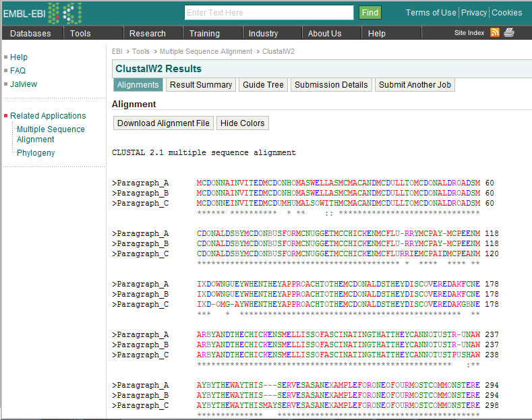Click EBI in the breadcrumb
The image size is (532, 420).
coord(117,51)
